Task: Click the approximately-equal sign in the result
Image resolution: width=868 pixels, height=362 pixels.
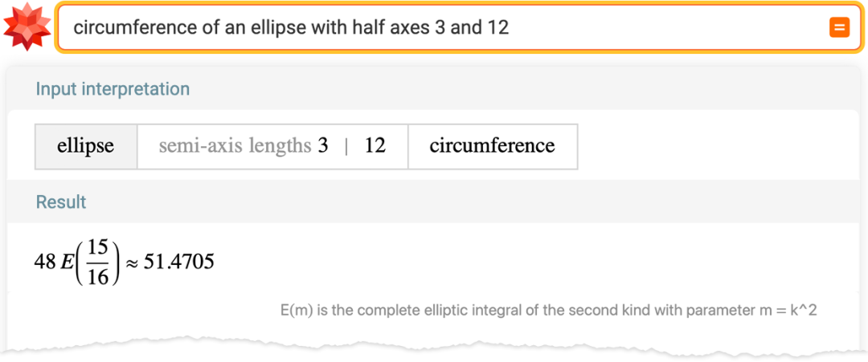Action: click(x=133, y=262)
